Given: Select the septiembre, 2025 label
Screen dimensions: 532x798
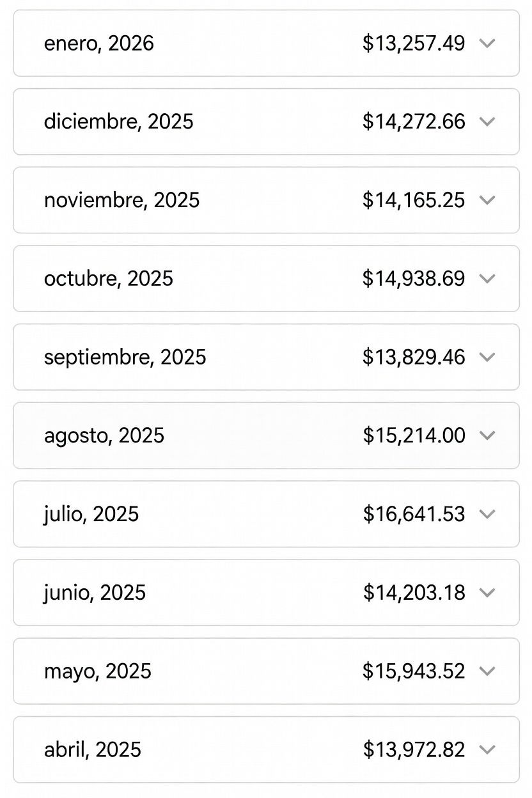Looking at the screenshot, I should pyautogui.click(x=125, y=357).
